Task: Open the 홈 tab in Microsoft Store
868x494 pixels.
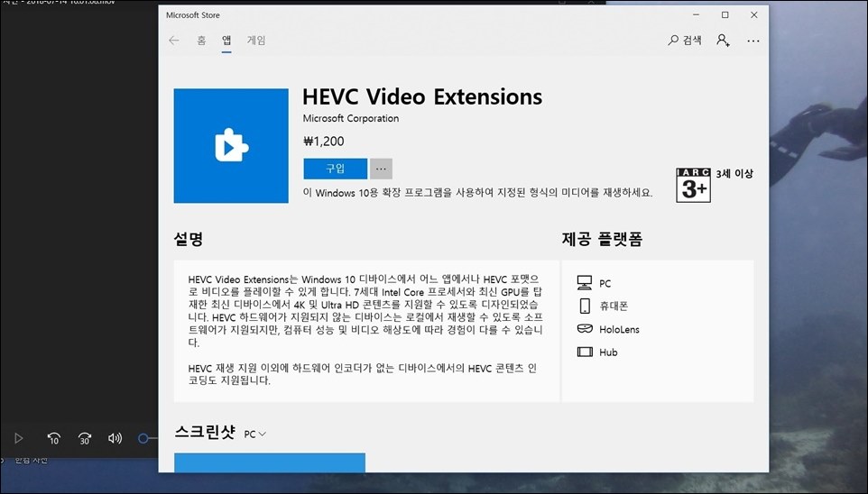Action: pyautogui.click(x=201, y=41)
